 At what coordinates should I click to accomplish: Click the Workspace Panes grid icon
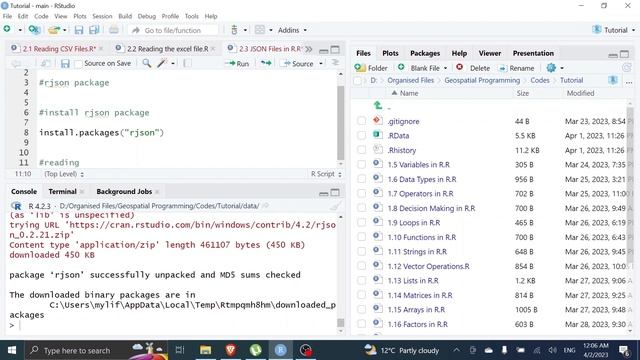(x=260, y=30)
